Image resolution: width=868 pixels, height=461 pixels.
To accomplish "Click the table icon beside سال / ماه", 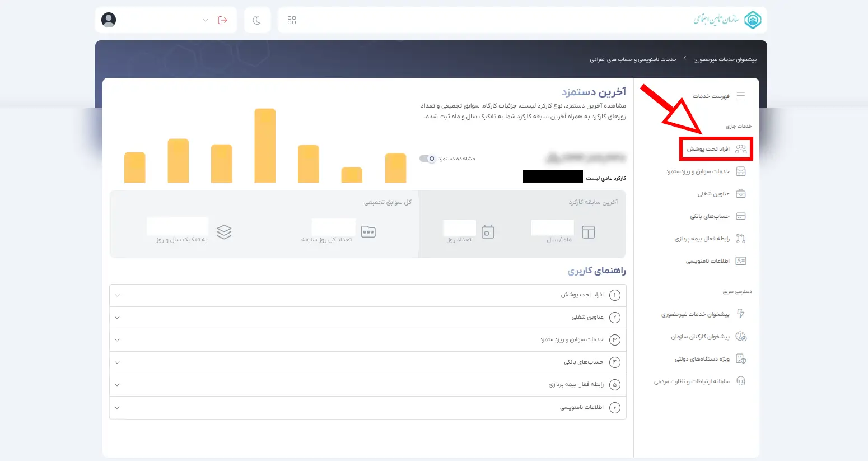I will [588, 232].
